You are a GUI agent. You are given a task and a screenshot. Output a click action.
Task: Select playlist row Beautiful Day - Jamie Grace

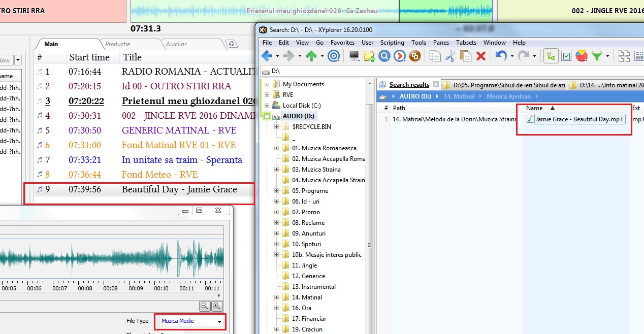[x=144, y=189]
